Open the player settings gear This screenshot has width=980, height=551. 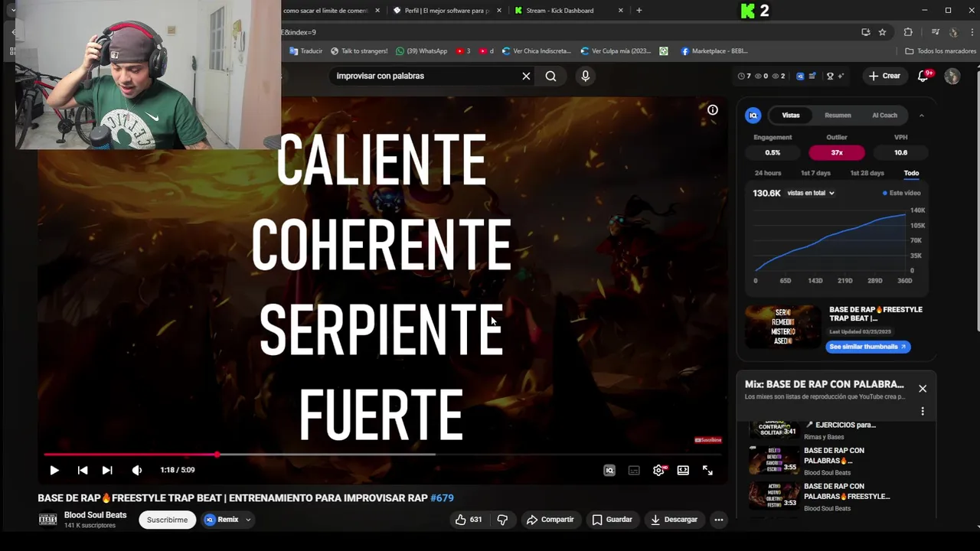[658, 471]
